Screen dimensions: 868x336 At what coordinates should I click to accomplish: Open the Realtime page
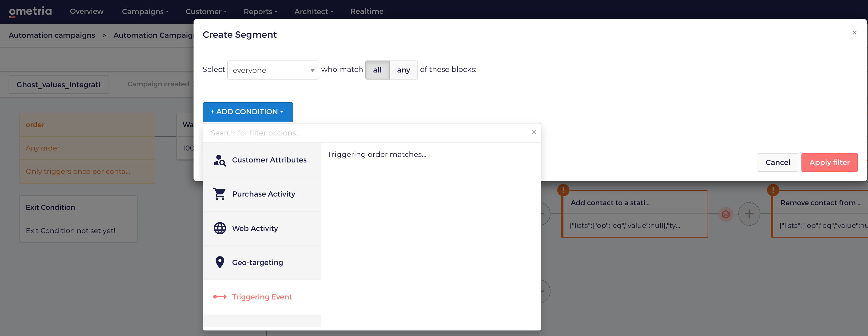coord(367,11)
